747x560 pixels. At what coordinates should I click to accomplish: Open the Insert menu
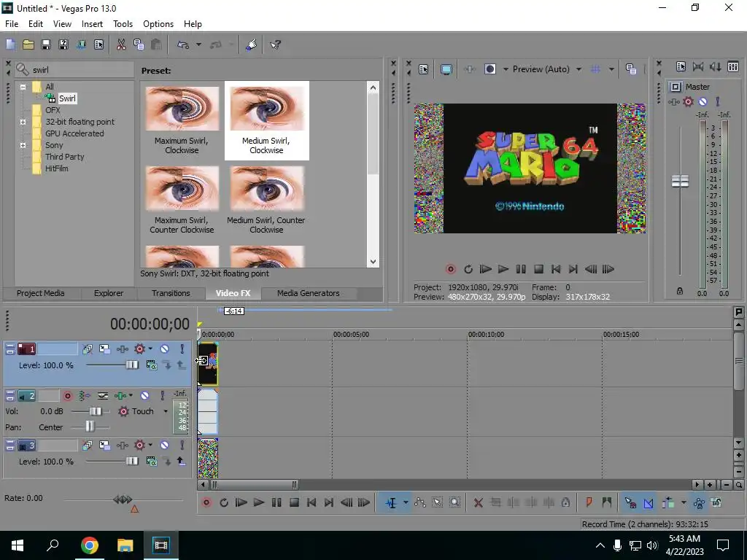tap(92, 24)
